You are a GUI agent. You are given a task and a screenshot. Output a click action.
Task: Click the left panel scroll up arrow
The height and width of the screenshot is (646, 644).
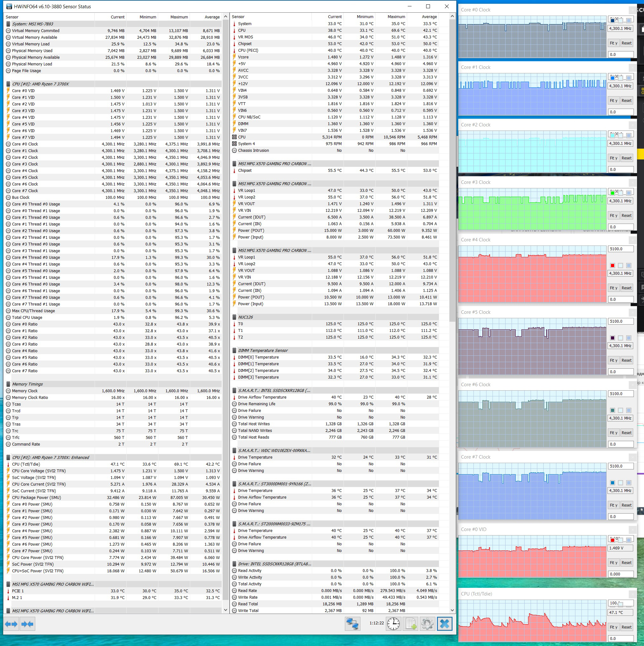tap(225, 17)
